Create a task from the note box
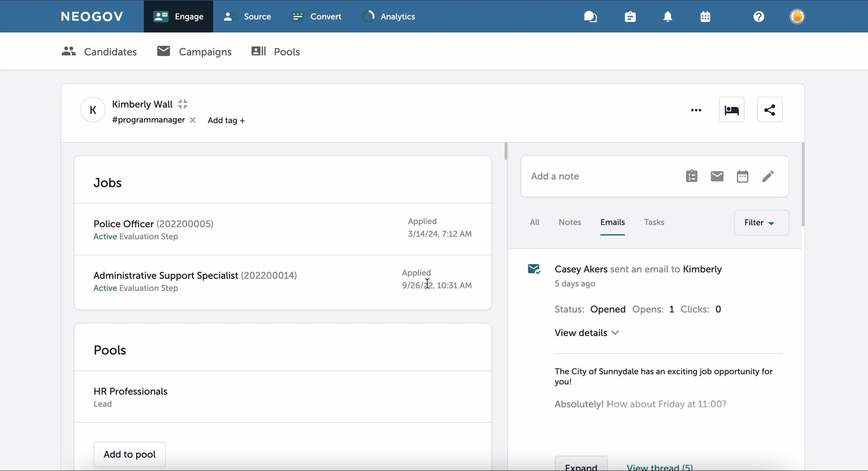868x471 pixels. 691,176
